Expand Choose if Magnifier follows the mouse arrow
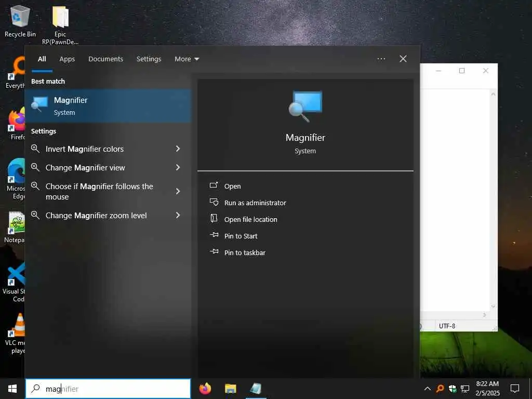Image resolution: width=532 pixels, height=399 pixels. coord(178,191)
